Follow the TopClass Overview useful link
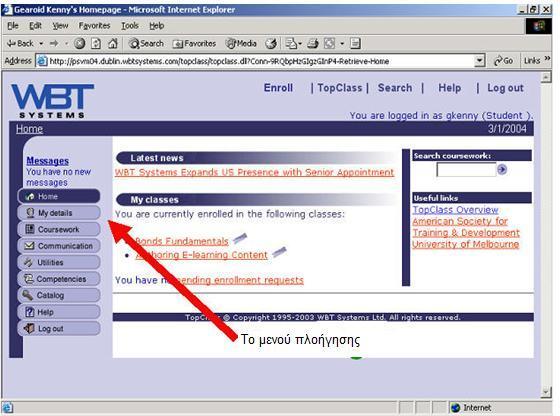Screen dimensions: 560x416 point(455,210)
